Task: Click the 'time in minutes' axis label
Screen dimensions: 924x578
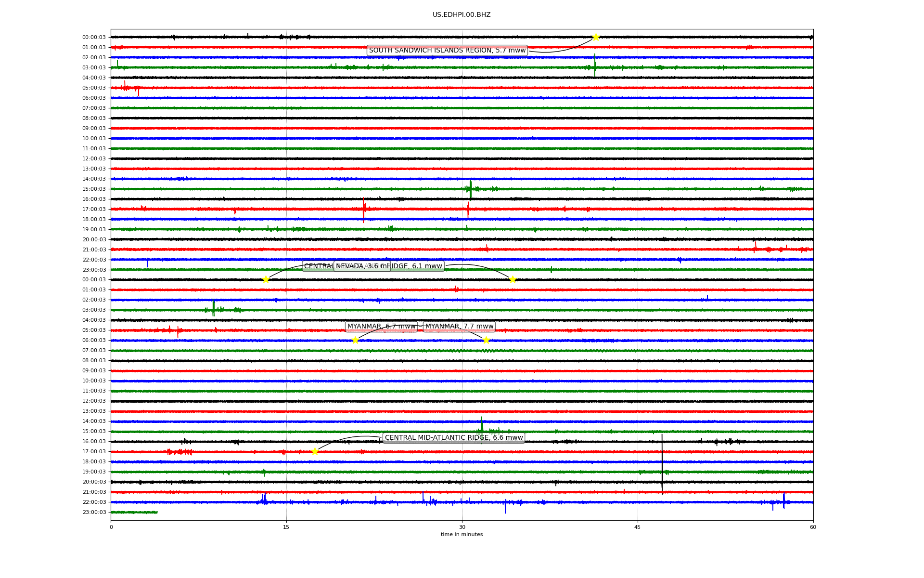Action: (x=462, y=535)
